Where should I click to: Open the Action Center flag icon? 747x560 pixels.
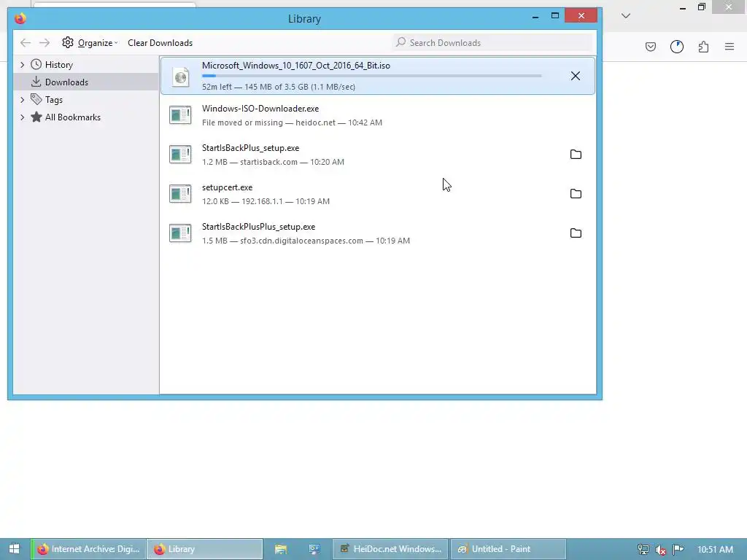(678, 550)
